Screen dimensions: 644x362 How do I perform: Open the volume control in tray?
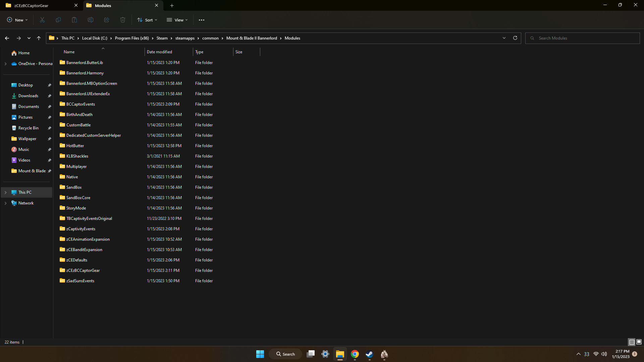[604, 354]
